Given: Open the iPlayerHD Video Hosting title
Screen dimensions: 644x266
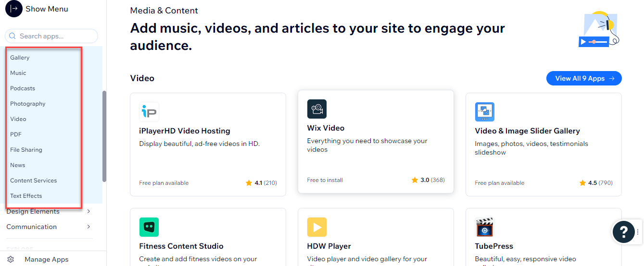Looking at the screenshot, I should pyautogui.click(x=185, y=131).
